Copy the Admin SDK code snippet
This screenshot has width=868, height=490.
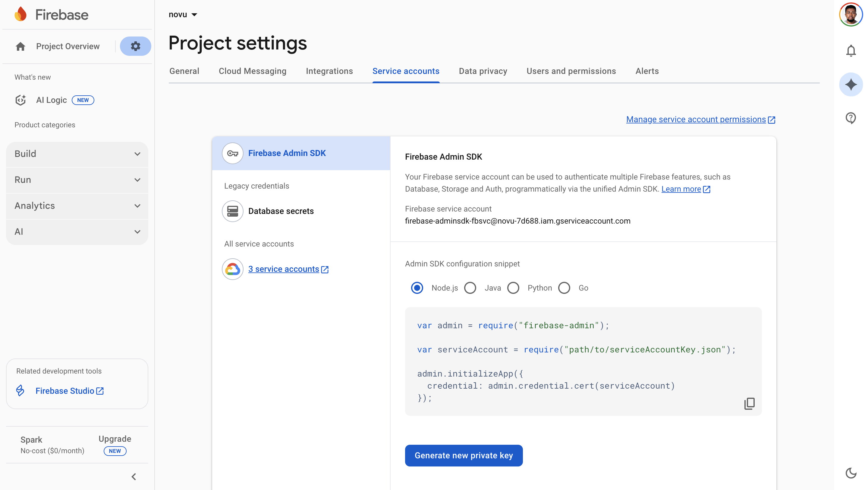tap(749, 403)
